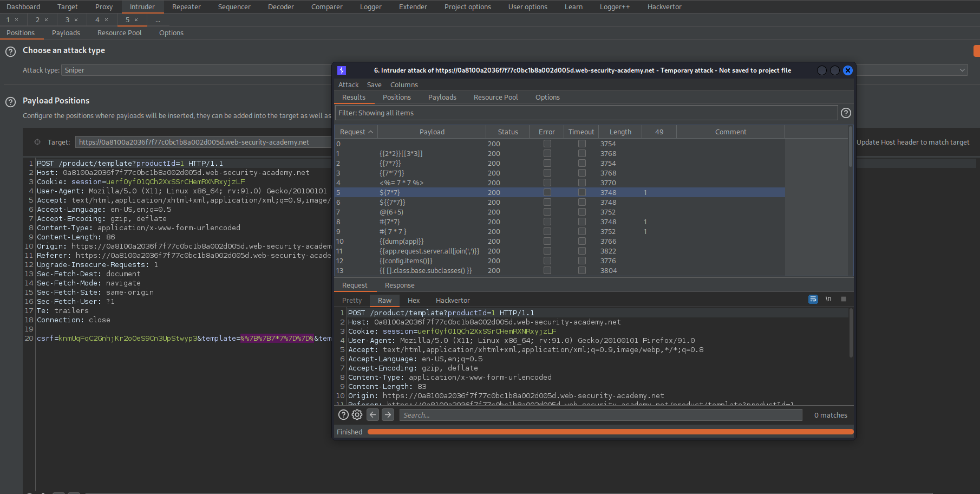The height and width of the screenshot is (494, 980).
Task: Click the help icon beside the attack search bar
Action: [x=343, y=415]
